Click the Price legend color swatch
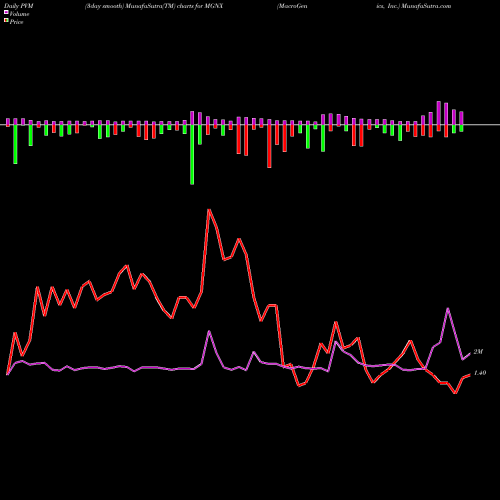 click(x=6, y=21)
